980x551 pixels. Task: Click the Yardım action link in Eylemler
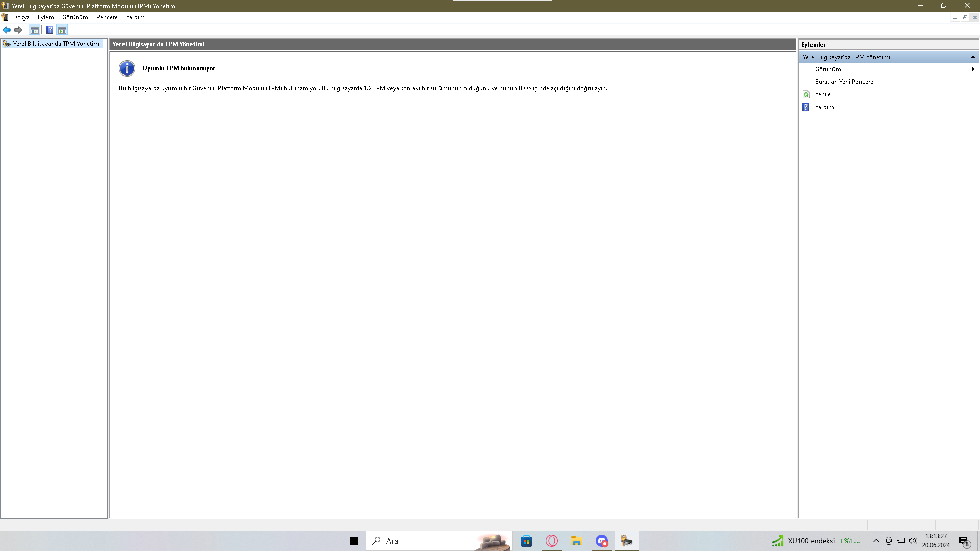point(824,107)
